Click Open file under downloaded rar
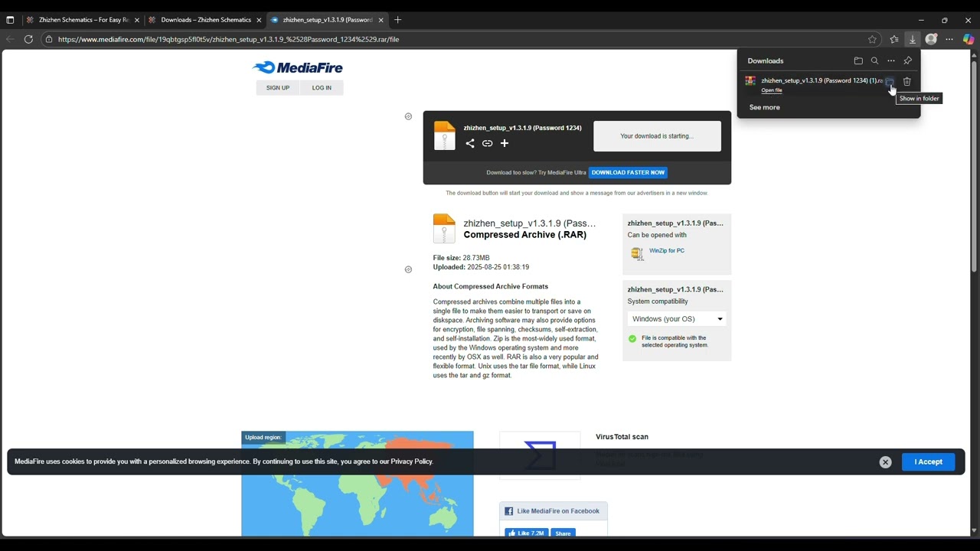 772,90
